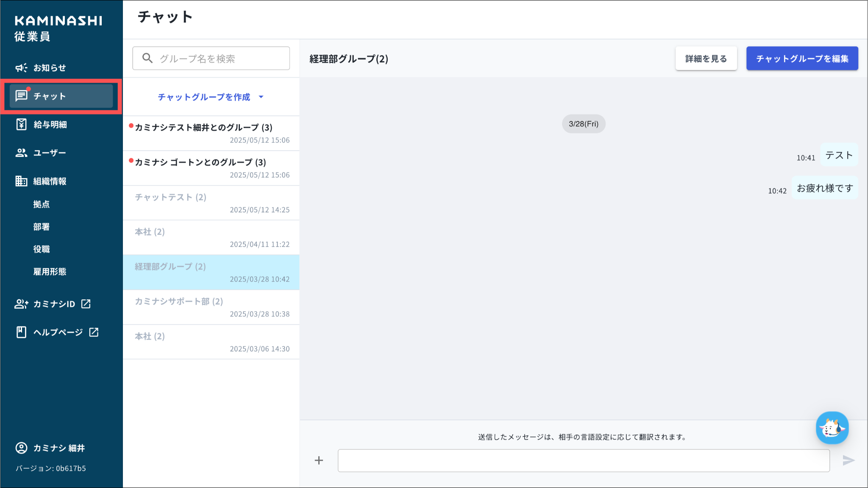
Task: Click the カミナシ 細井 account avatar icon
Action: click(21, 448)
